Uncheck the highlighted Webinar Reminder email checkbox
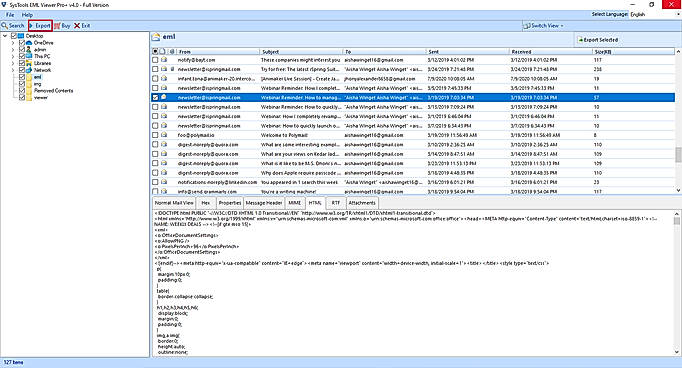The image size is (682, 368). click(x=155, y=97)
